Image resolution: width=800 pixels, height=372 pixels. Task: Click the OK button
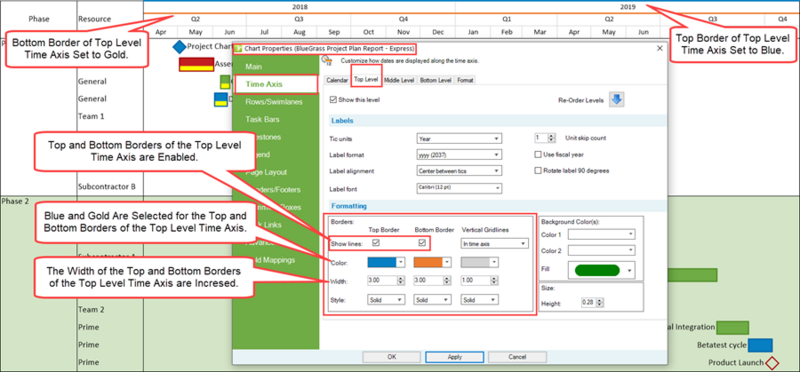point(392,357)
